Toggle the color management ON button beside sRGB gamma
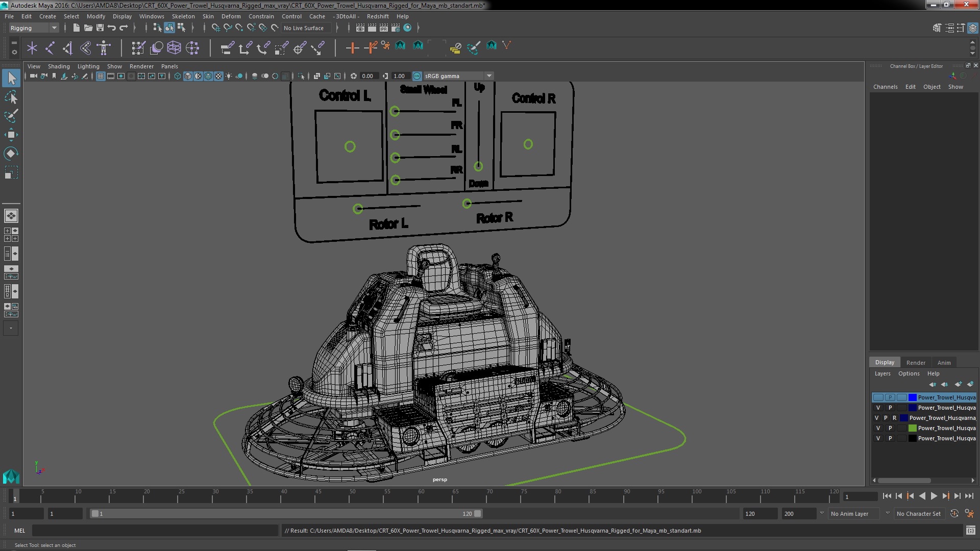Image resolution: width=980 pixels, height=551 pixels. pos(417,76)
